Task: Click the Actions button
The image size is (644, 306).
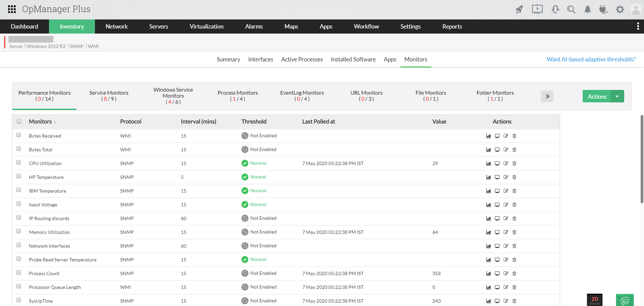Action: tap(597, 96)
